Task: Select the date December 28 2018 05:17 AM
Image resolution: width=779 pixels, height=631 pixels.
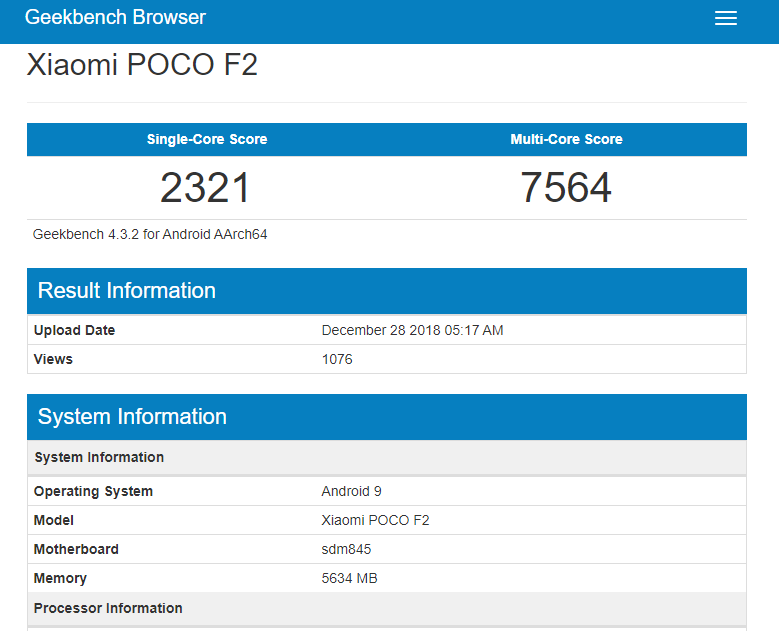Action: pyautogui.click(x=412, y=330)
